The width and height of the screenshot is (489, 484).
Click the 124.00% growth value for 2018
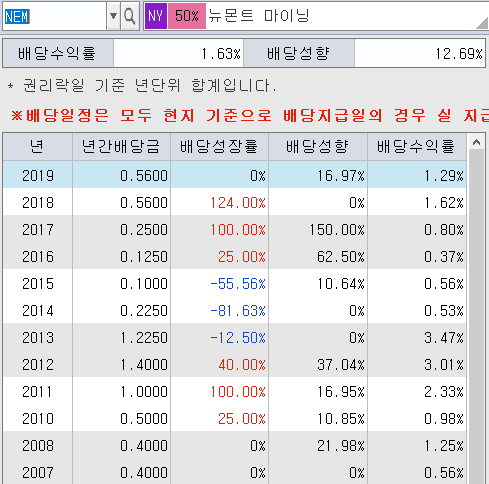(x=238, y=203)
